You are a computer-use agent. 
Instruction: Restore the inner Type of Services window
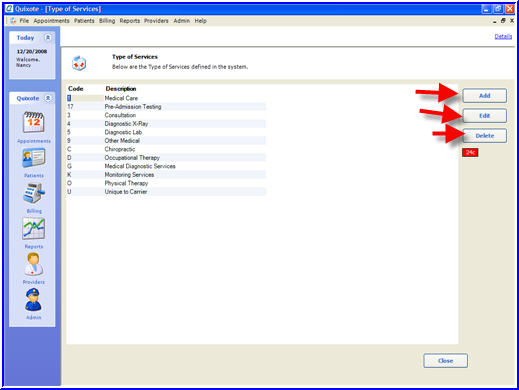(x=503, y=21)
